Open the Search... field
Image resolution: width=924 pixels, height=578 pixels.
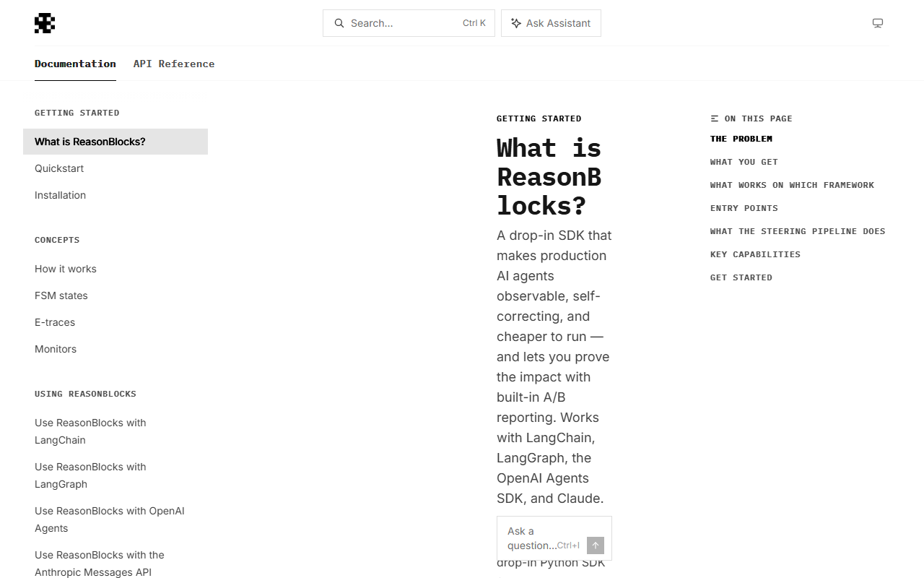(409, 23)
